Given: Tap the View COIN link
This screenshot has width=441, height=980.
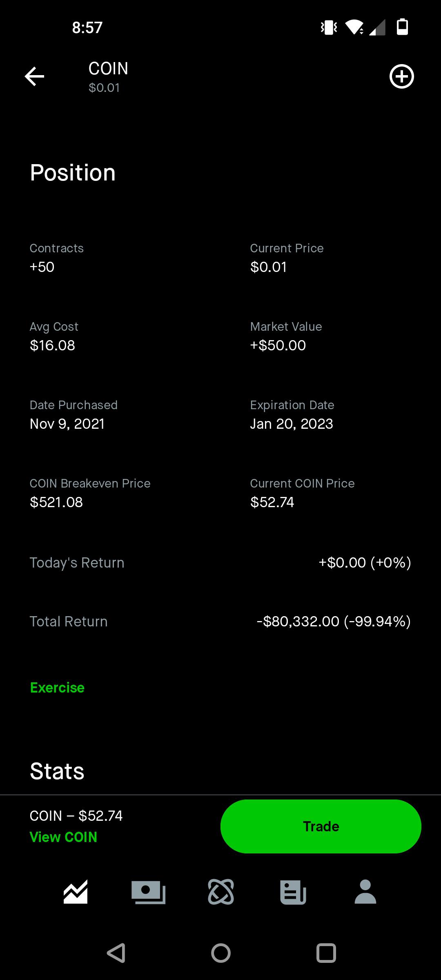Looking at the screenshot, I should click(63, 837).
